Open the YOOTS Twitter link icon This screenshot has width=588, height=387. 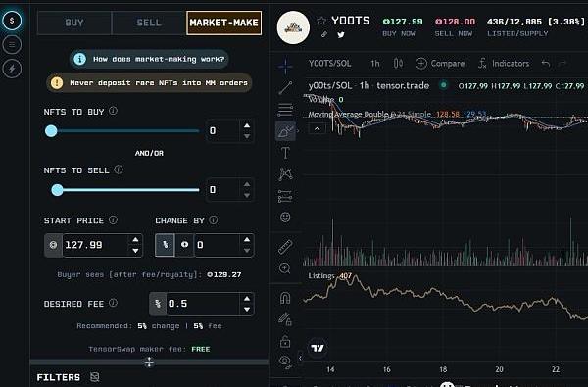click(341, 35)
